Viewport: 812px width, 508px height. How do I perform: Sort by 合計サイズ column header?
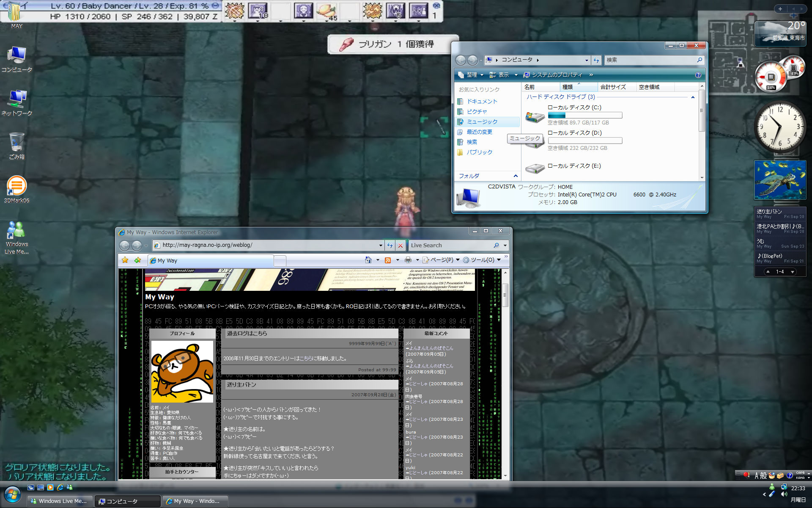617,87
